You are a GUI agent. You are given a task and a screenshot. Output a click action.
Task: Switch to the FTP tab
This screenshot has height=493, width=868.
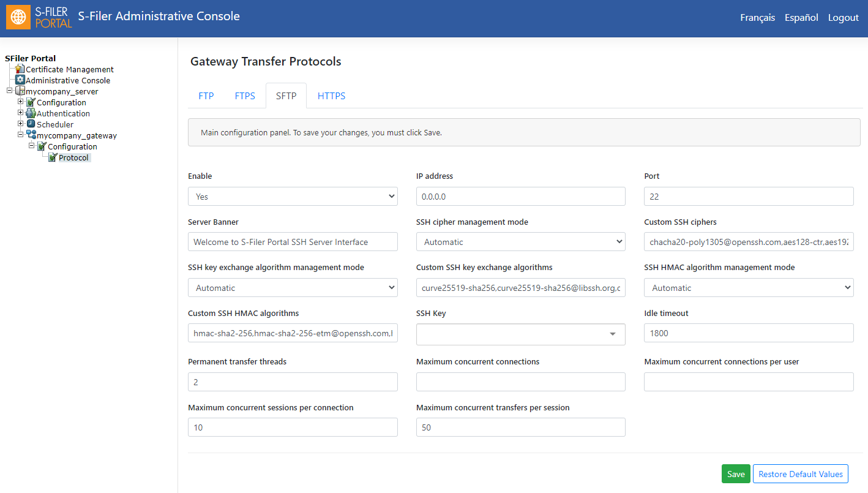[206, 96]
